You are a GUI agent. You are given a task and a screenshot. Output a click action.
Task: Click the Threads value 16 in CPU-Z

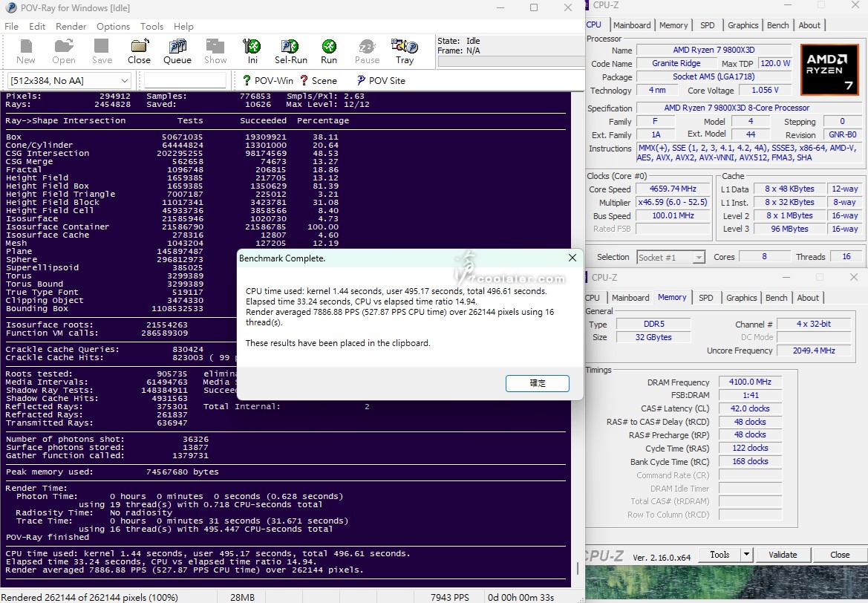(x=846, y=257)
